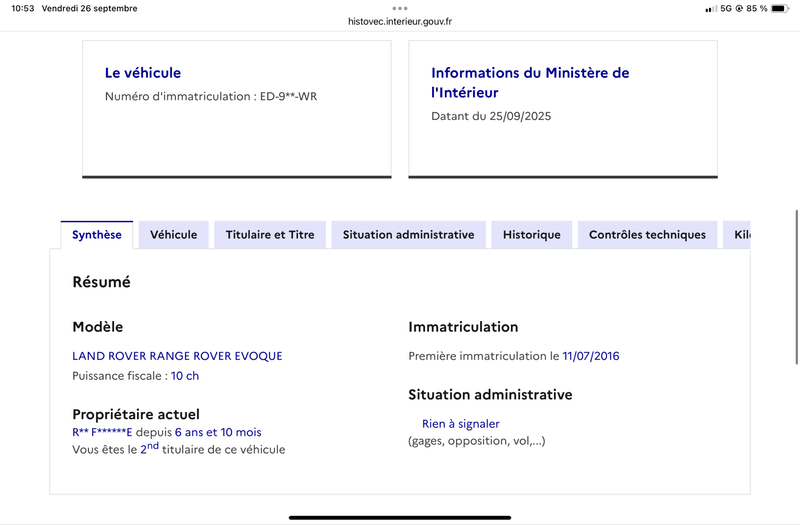Viewport: 800px width, 525px height.
Task: Click LAND ROVER RANGE ROVER EVOQUE text
Action: tap(177, 356)
